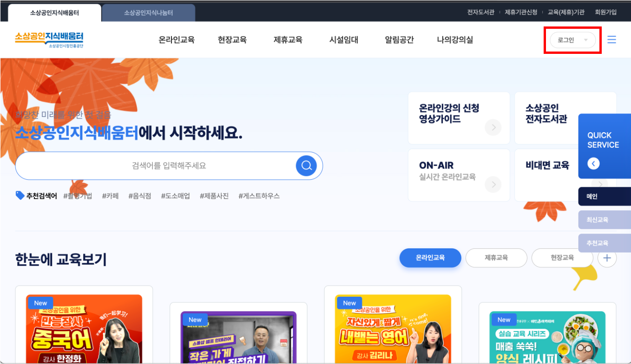Open the 스몰샵 셀프 인테리어 course thumbnail
The height and width of the screenshot is (364, 631).
click(x=238, y=337)
